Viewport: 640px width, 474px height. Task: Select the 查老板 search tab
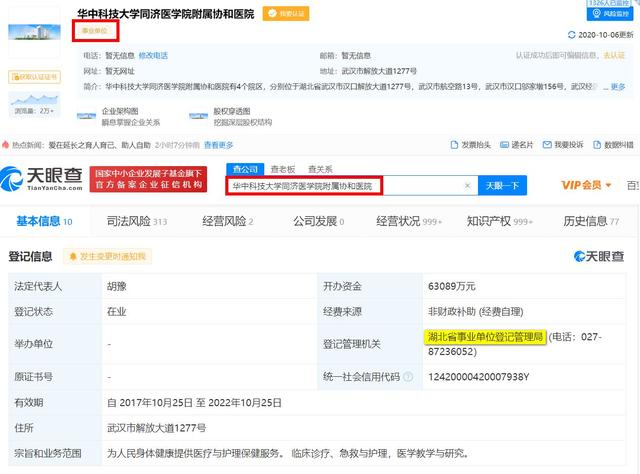[282, 169]
